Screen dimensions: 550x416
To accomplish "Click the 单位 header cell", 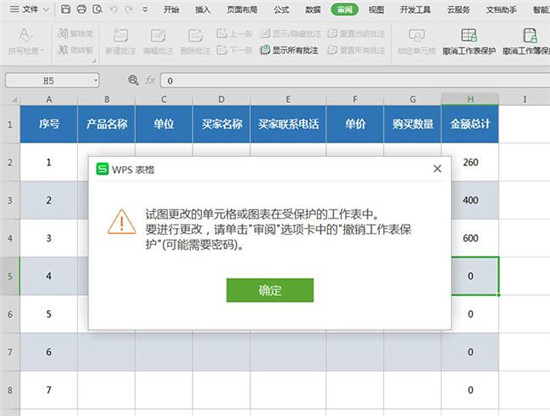I will [x=164, y=124].
